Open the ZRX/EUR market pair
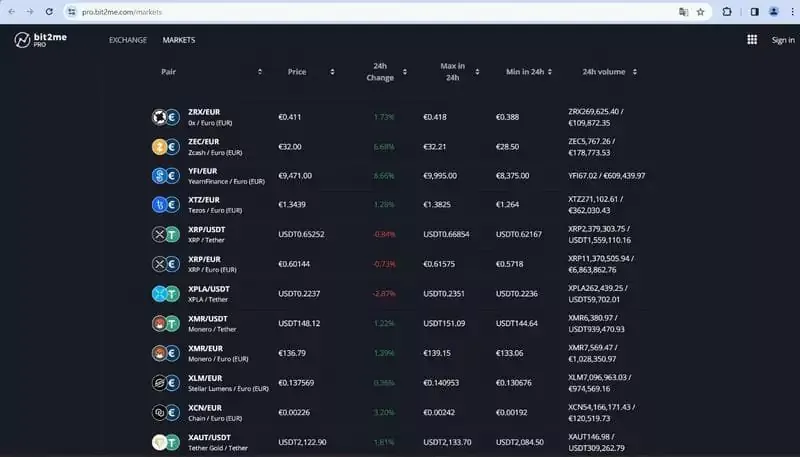Image resolution: width=800 pixels, height=457 pixels. pos(204,112)
